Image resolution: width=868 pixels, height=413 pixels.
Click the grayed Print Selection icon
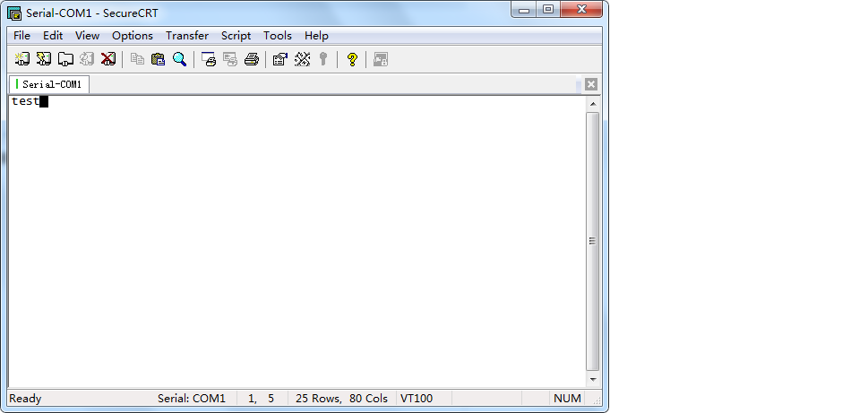[x=229, y=59]
